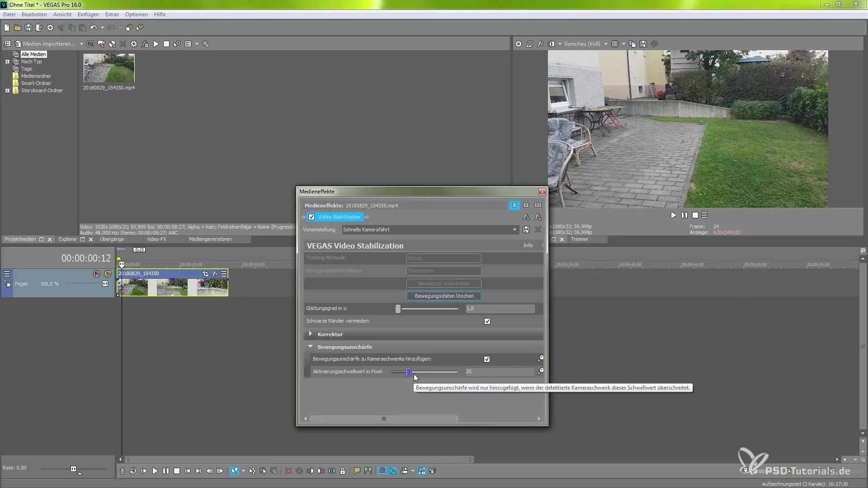Open the Medien importieren dropdown arrow

81,44
